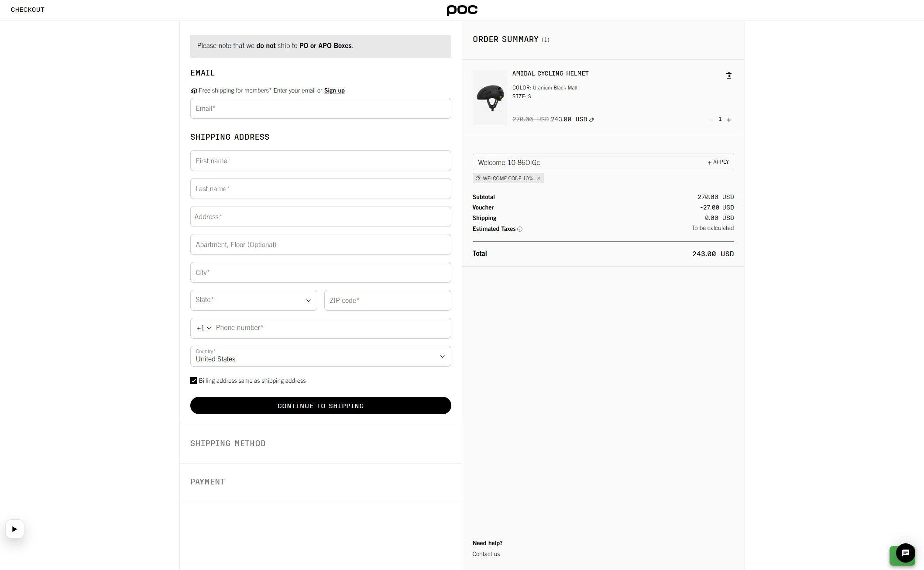The image size is (924, 570).
Task: Remove the helmet using trash icon
Action: 728,76
